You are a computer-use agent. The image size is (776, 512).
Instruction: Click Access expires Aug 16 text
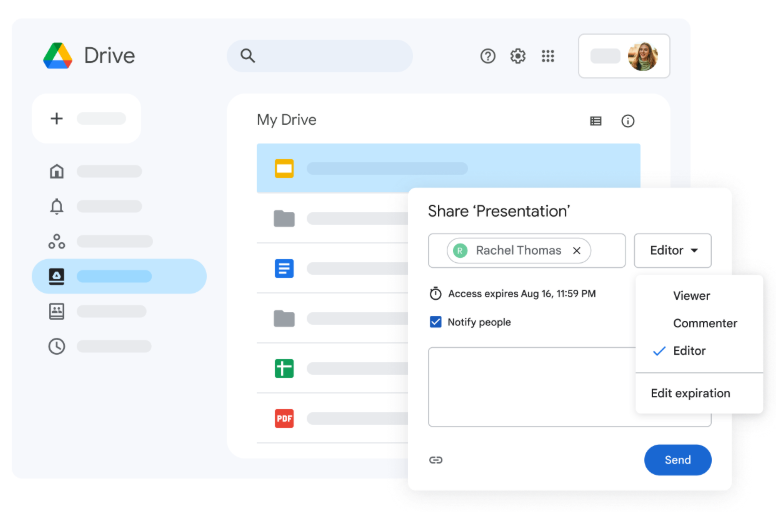click(522, 294)
